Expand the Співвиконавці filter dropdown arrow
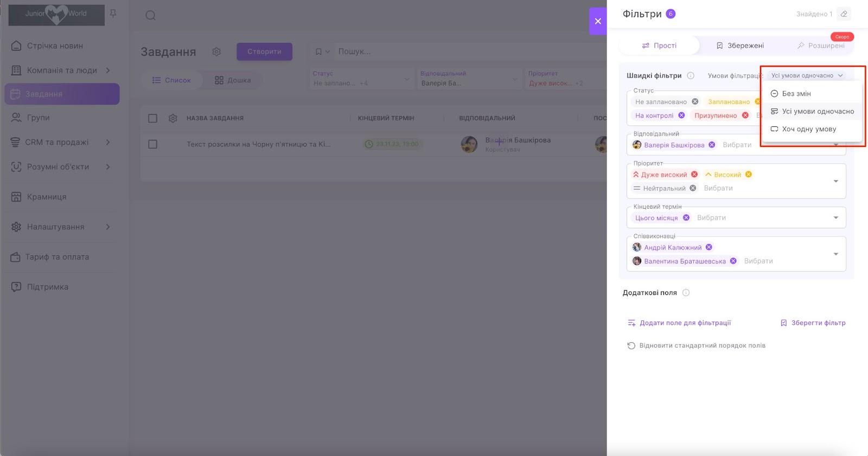Viewport: 868px width, 456px height. (836, 254)
